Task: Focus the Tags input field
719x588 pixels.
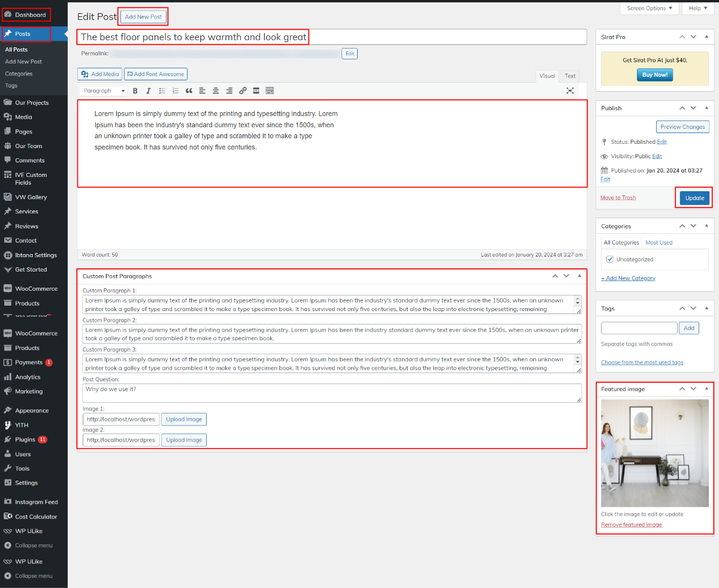Action: point(639,328)
